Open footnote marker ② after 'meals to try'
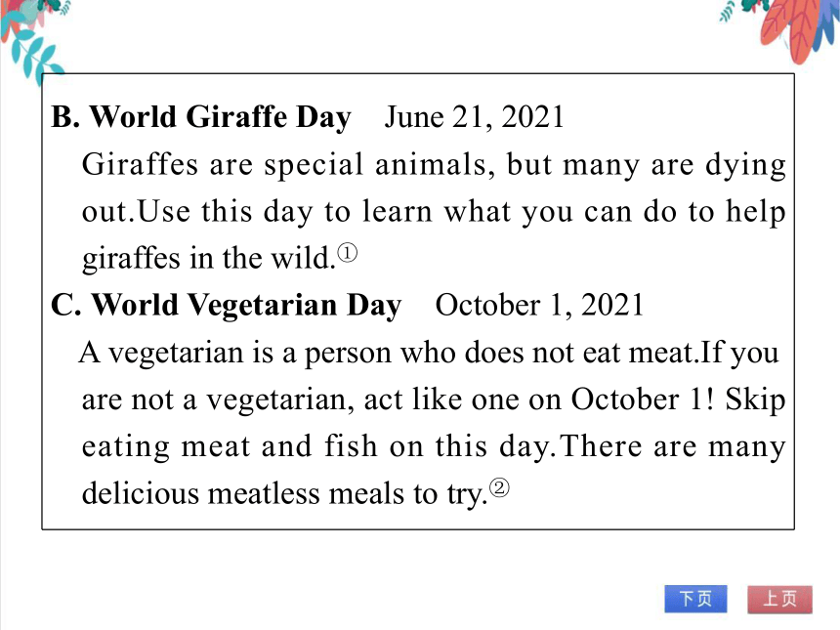The image size is (840, 630). point(499,488)
